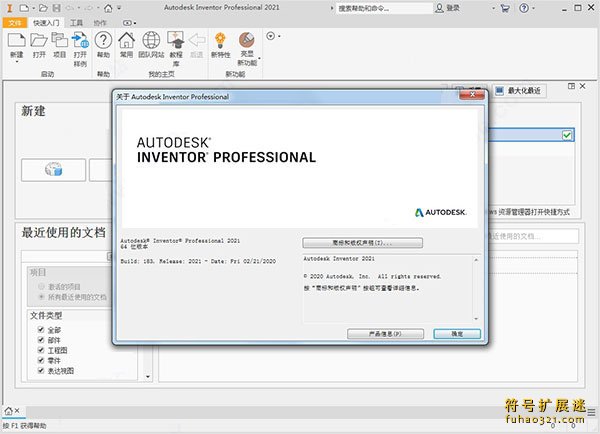Open the 文件 file menu tab

click(15, 23)
